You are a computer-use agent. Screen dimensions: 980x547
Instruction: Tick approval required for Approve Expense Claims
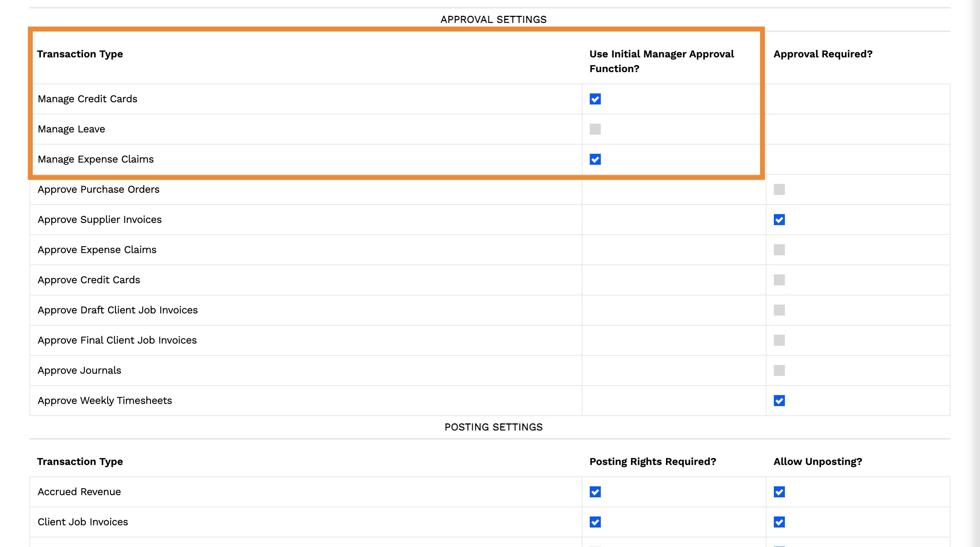779,250
